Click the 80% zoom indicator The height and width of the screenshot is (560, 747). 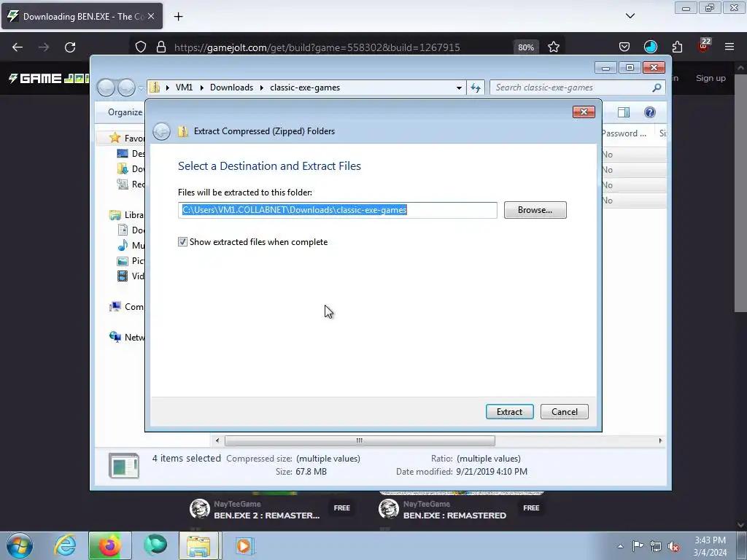[526, 47]
